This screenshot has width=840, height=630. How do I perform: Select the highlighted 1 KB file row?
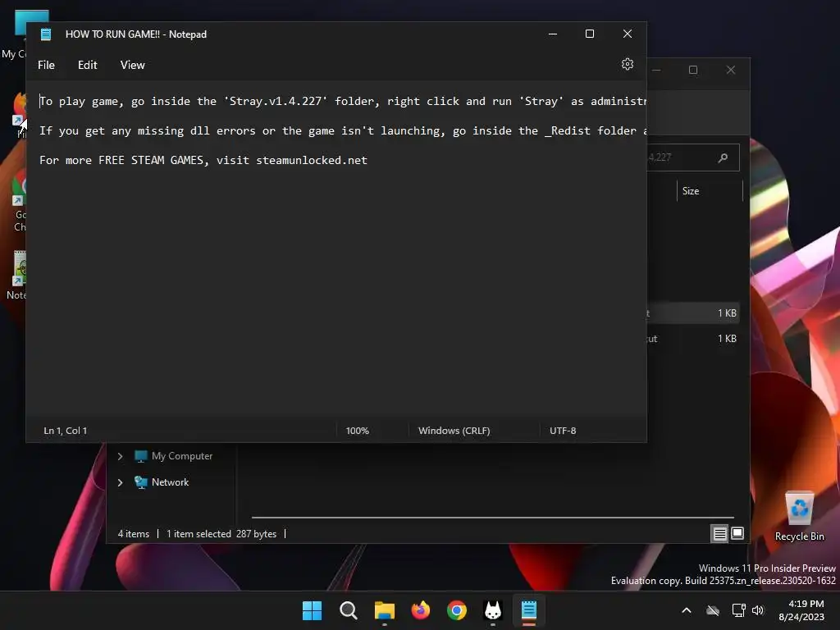[x=692, y=313]
